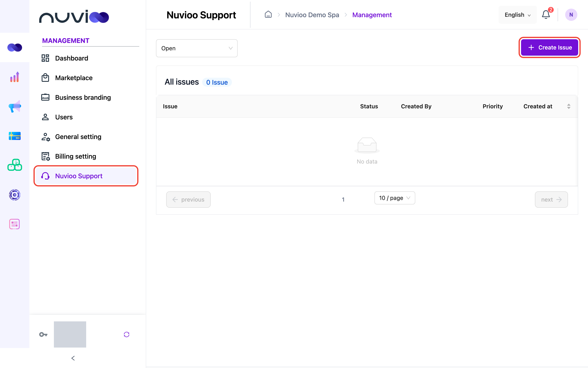This screenshot has width=588, height=368.
Task: Click the previous page button
Action: tap(188, 200)
